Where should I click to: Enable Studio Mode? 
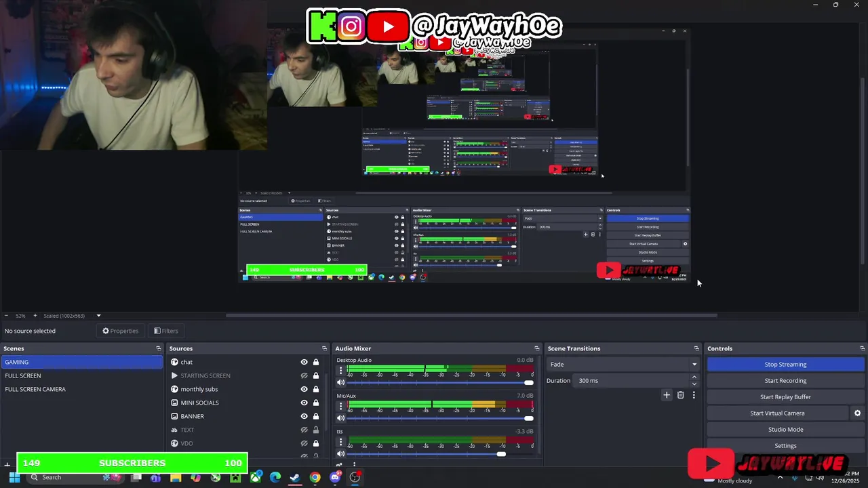pos(785,429)
